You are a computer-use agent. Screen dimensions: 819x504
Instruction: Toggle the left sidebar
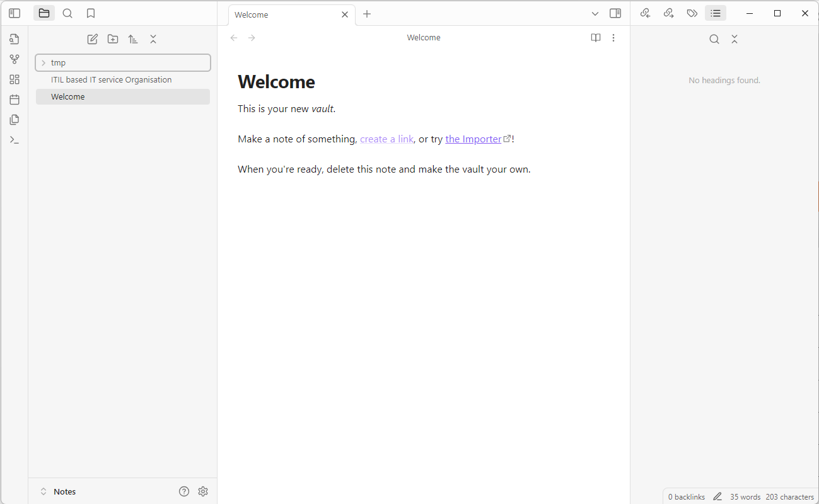[15, 13]
